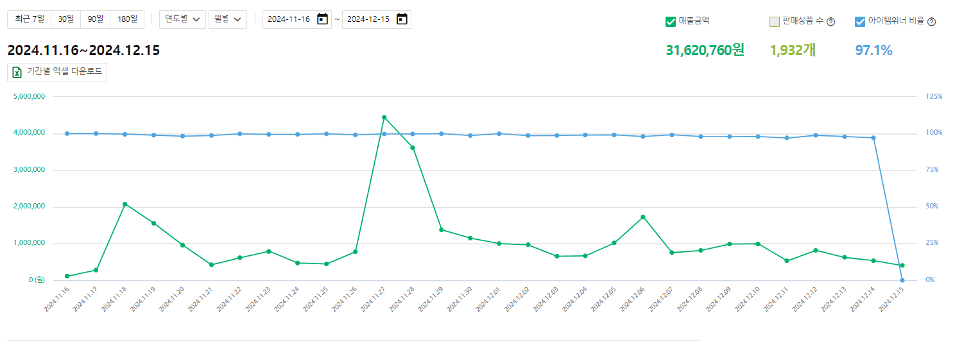
Task: Open the end date calendar icon
Action: [402, 19]
